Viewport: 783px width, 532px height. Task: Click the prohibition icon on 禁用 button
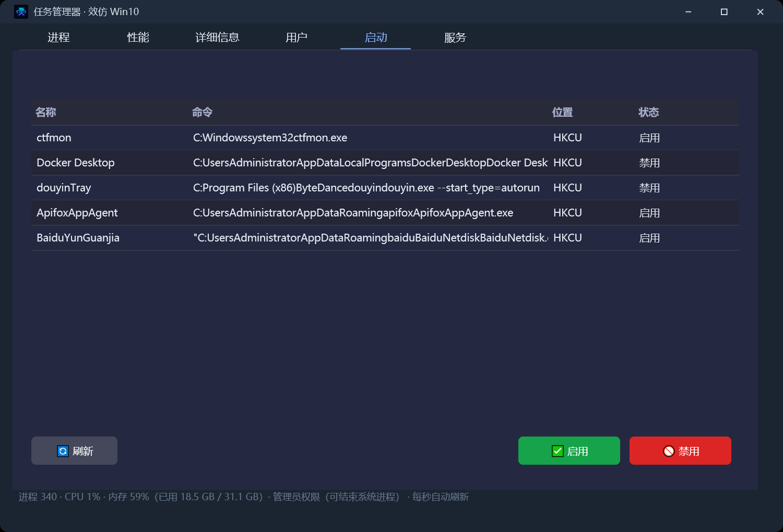[x=669, y=451]
